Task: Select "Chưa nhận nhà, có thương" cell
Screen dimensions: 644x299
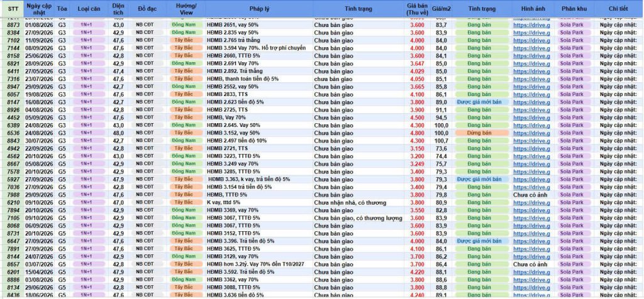Action: 358,202
